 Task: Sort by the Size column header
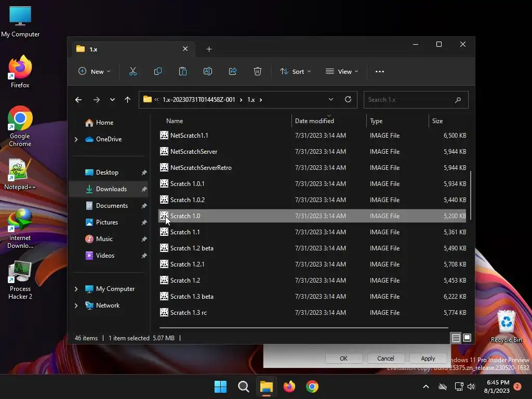pos(448,121)
